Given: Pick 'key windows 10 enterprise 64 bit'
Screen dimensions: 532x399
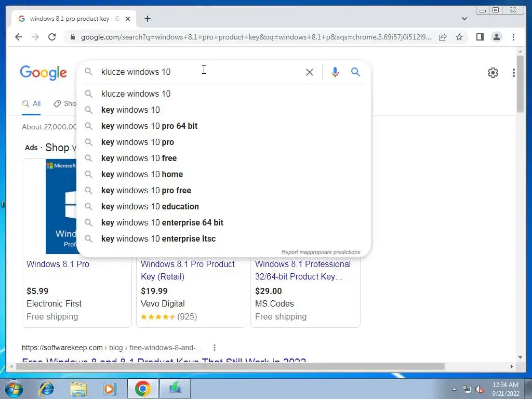Looking at the screenshot, I should (x=224, y=222).
